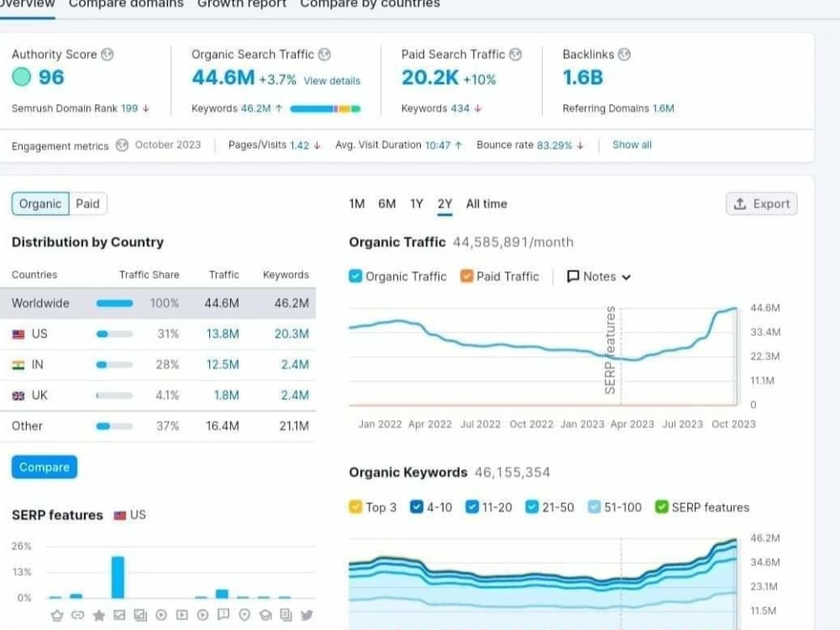
Task: Toggle the 21-50 keywords checkbox
Action: click(x=532, y=507)
